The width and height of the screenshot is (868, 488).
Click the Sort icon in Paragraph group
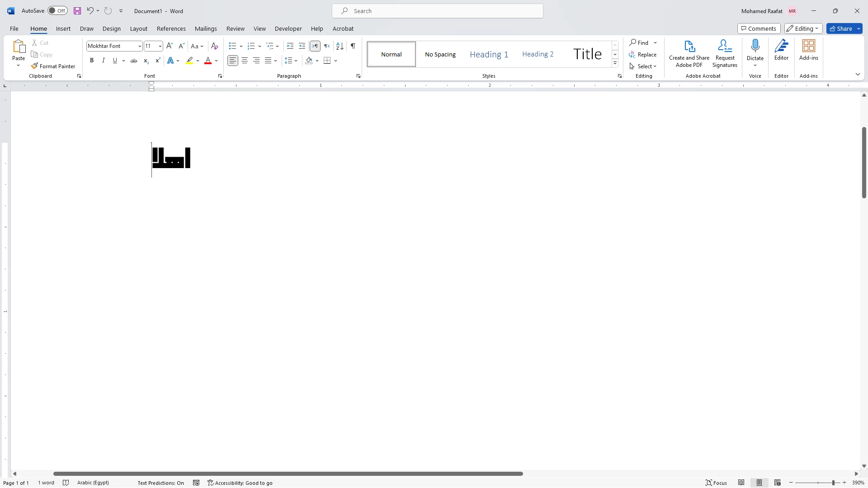pos(340,46)
